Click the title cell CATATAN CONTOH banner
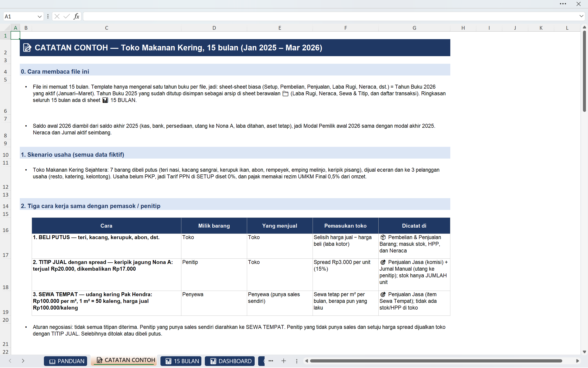The height and width of the screenshot is (368, 588). click(235, 48)
